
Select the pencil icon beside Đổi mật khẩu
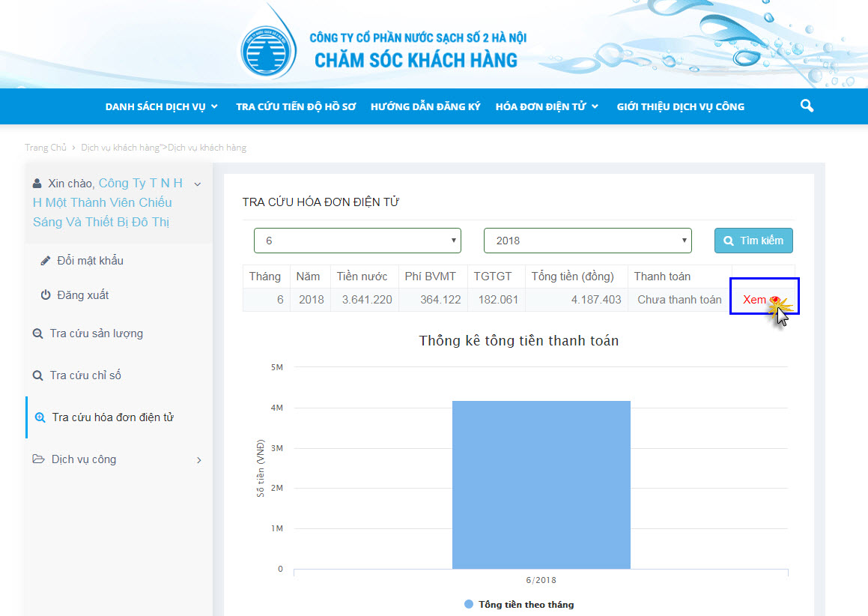pos(45,259)
